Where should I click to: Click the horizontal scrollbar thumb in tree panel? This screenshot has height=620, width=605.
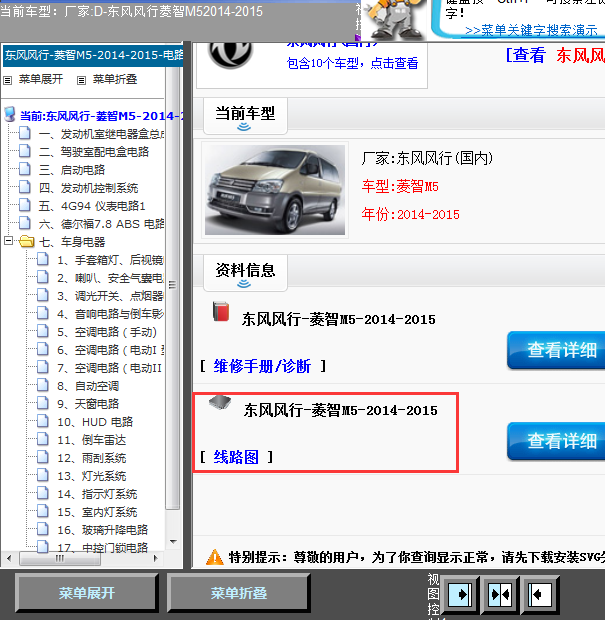click(60, 558)
